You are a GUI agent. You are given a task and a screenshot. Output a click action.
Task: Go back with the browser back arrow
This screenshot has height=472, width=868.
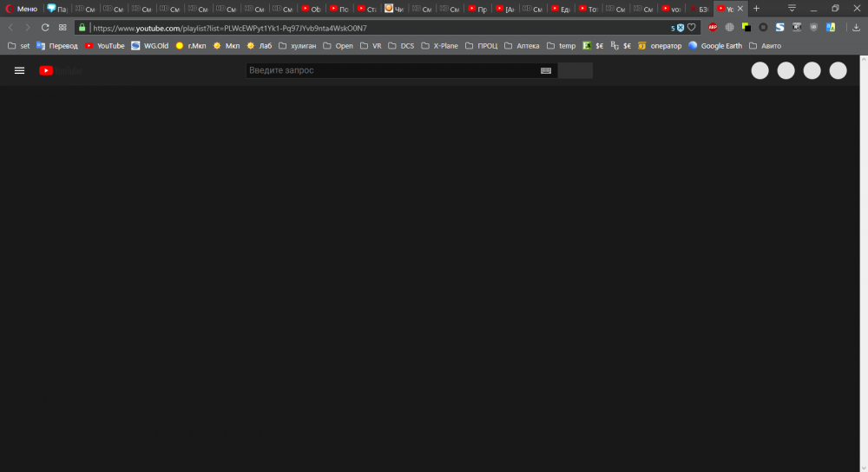10,28
